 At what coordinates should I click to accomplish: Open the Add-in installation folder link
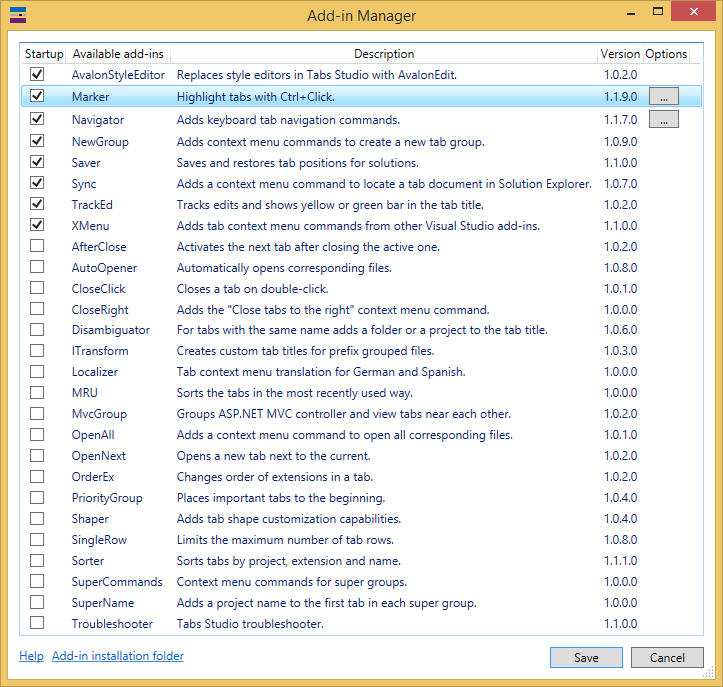(118, 656)
